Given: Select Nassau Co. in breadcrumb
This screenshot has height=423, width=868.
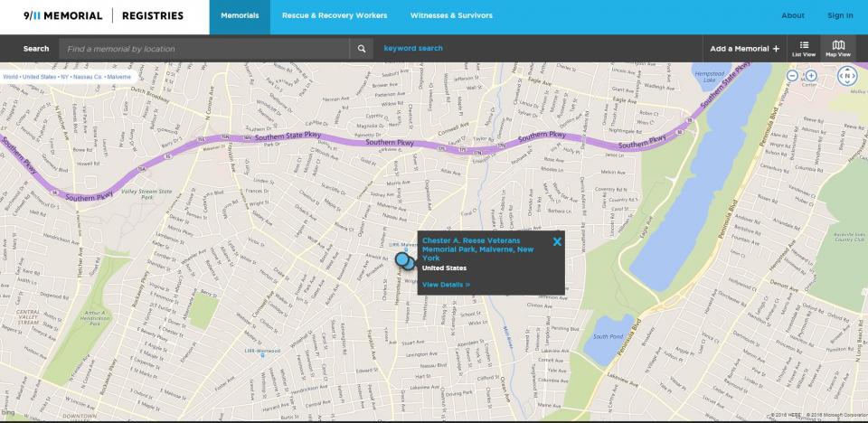Looking at the screenshot, I should point(88,77).
